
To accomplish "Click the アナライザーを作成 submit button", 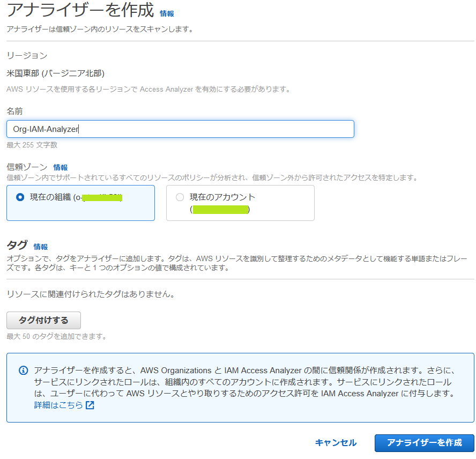I will [425, 443].
